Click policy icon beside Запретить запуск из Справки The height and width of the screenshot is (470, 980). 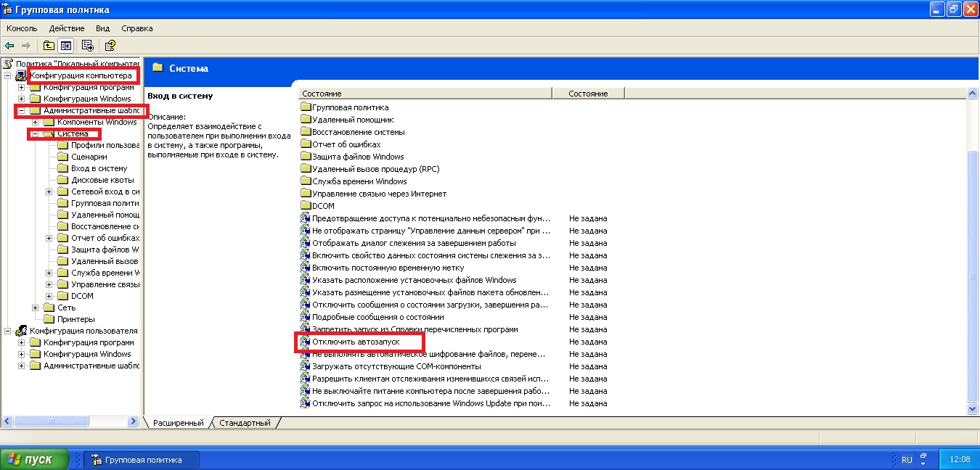(306, 329)
